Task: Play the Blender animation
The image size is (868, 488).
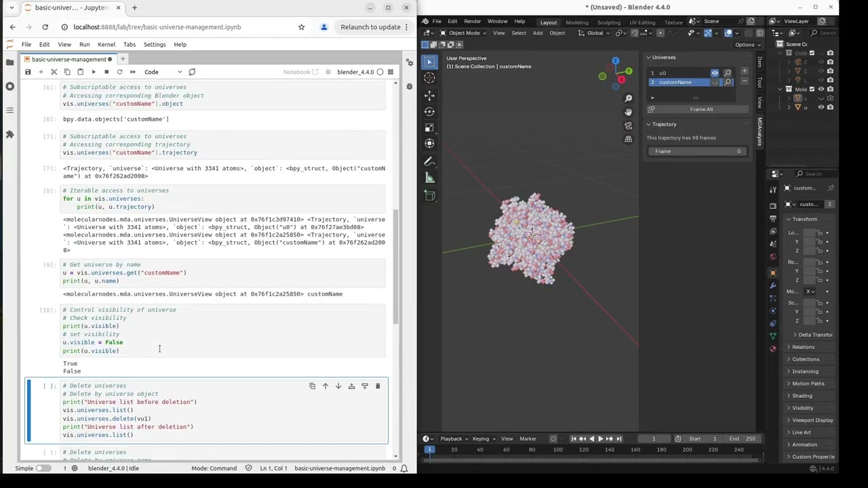Action: (x=600, y=439)
